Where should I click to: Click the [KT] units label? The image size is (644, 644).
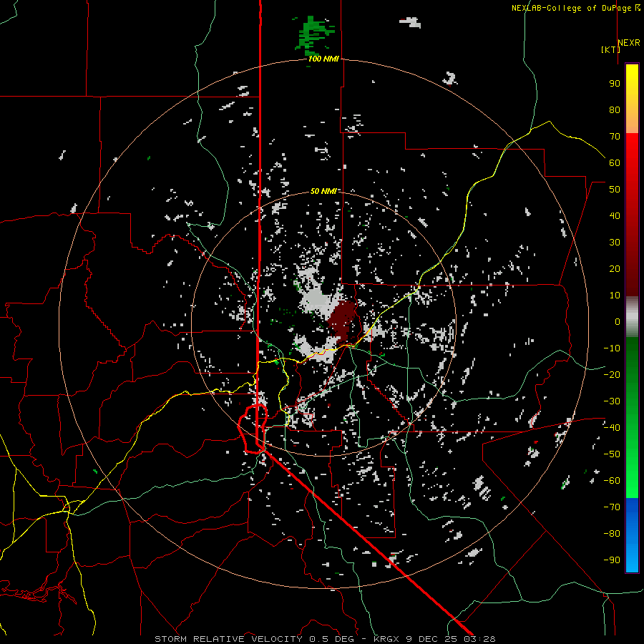coord(611,49)
